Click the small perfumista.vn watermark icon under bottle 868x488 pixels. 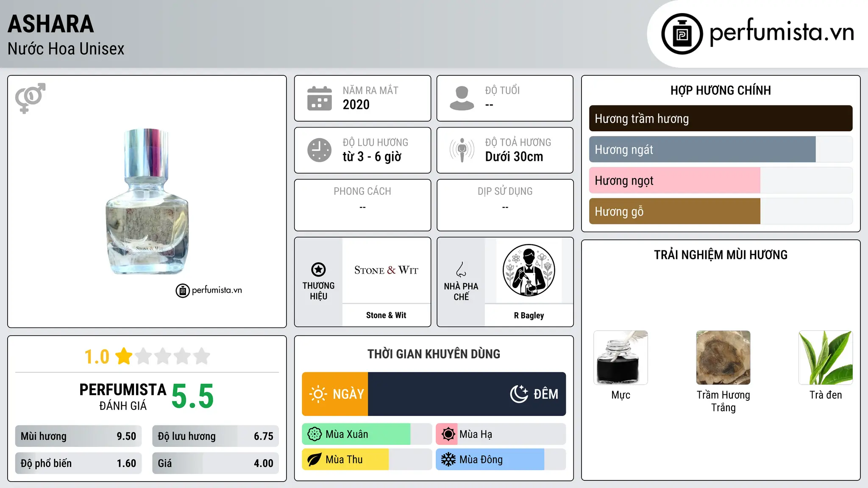183,291
